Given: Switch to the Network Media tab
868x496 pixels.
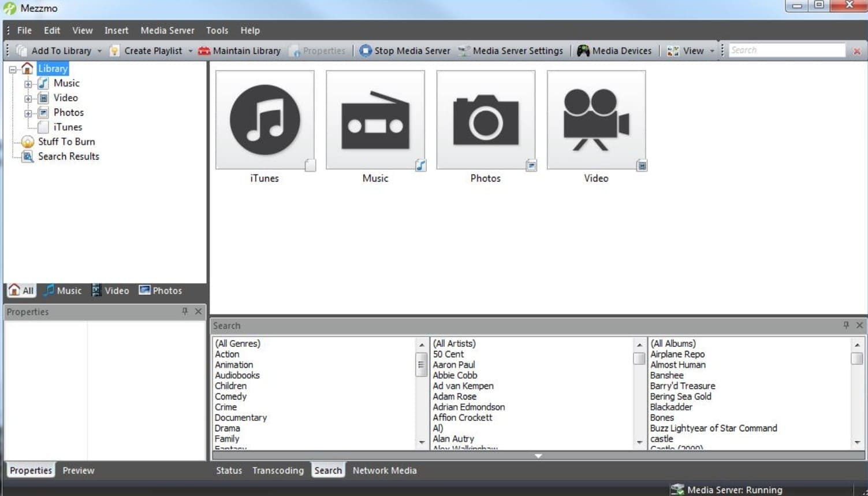Looking at the screenshot, I should (385, 471).
